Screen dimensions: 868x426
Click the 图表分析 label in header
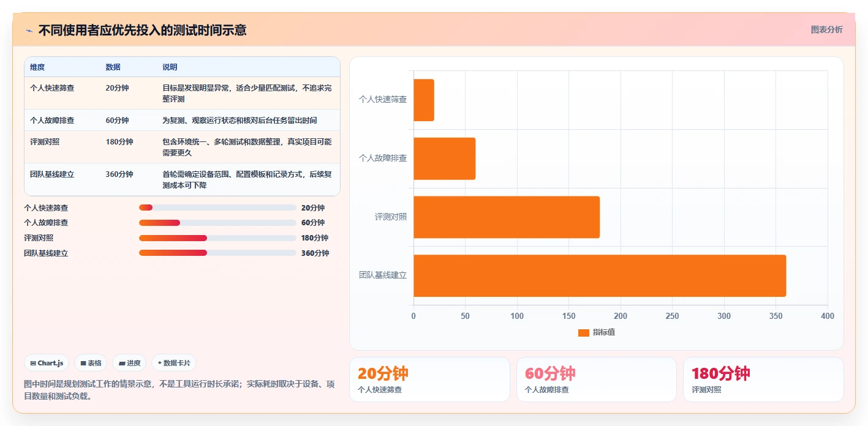coord(826,29)
